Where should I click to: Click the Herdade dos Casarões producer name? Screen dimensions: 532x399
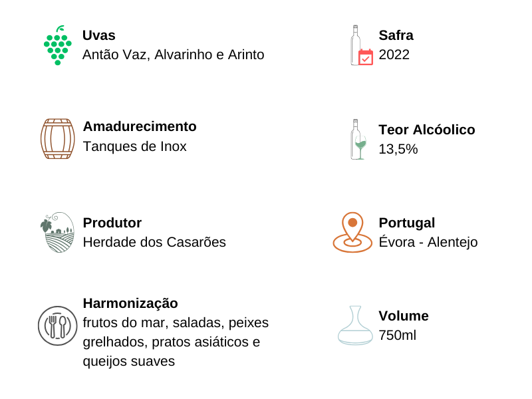[x=154, y=242]
